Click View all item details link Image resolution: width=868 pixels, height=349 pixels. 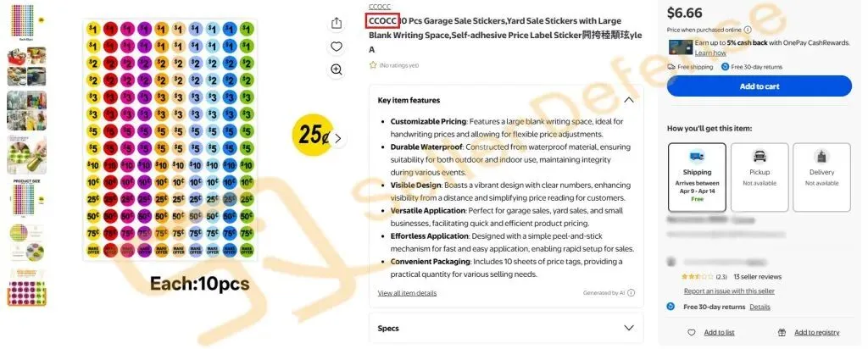[407, 293]
